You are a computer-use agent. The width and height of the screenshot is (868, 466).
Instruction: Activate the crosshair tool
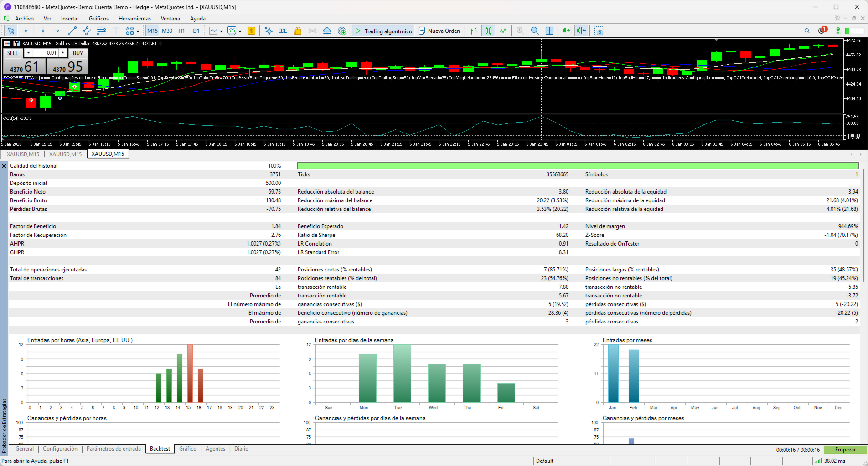(26, 31)
